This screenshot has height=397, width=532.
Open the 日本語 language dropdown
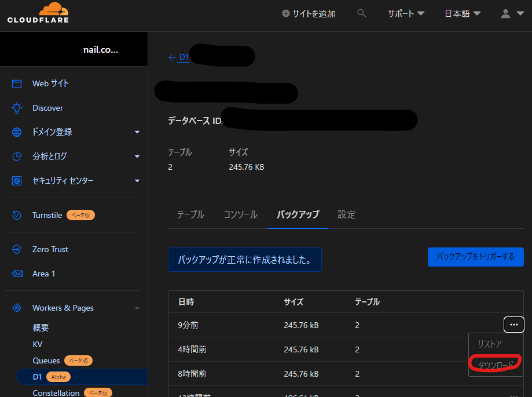pyautogui.click(x=463, y=13)
